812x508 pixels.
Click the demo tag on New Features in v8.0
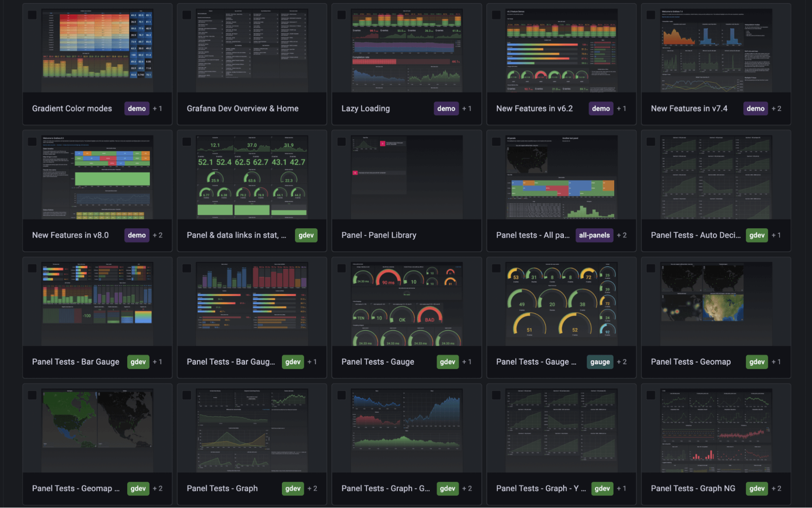click(x=136, y=235)
